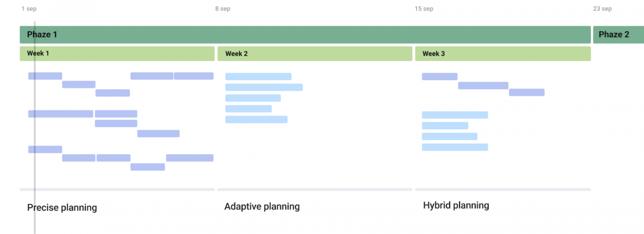Click the 23 sep date label
Image resolution: width=644 pixels, height=234 pixels.
(602, 9)
